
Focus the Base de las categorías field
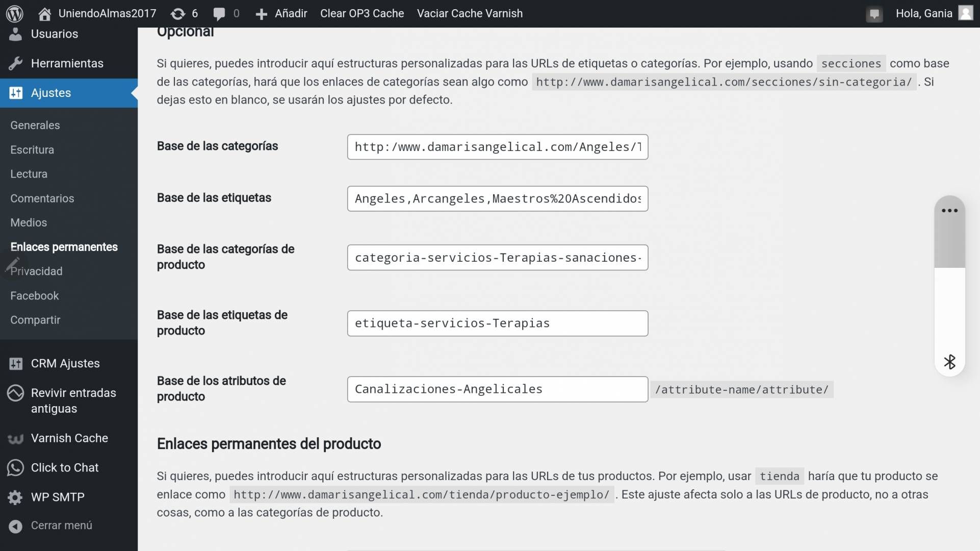click(x=498, y=147)
